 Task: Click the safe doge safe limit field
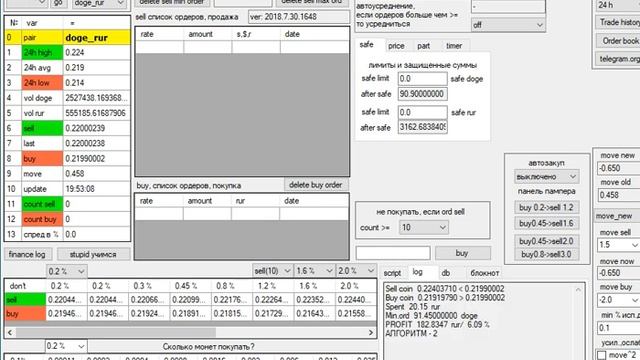point(422,78)
